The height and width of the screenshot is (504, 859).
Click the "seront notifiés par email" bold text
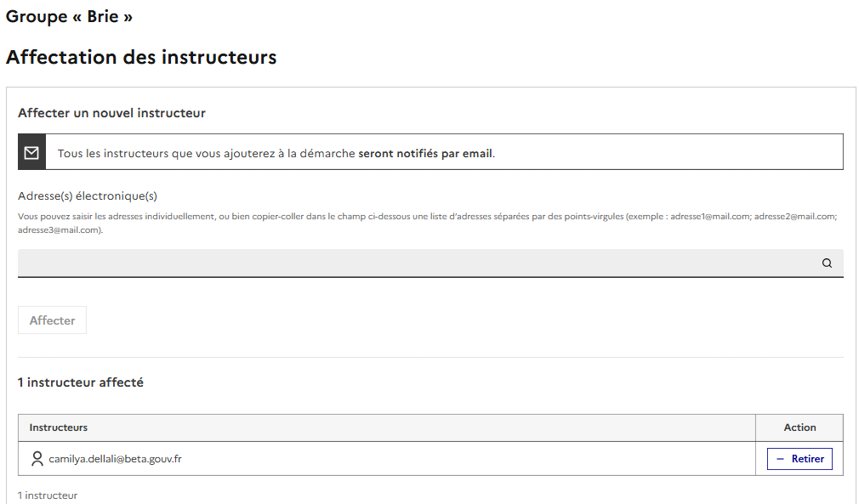tap(425, 154)
